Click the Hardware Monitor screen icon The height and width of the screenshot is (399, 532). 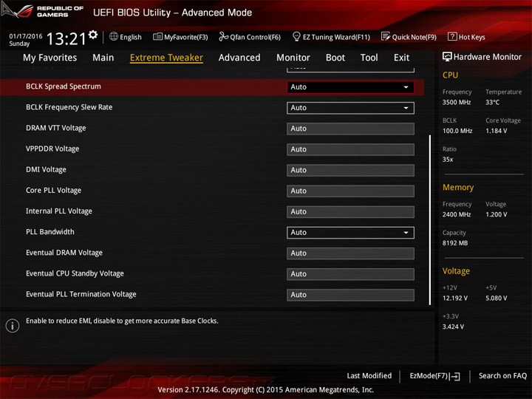(x=447, y=57)
